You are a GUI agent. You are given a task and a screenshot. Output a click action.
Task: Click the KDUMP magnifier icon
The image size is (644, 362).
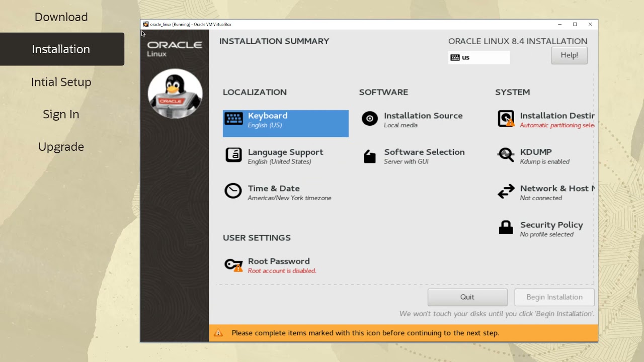pos(506,155)
